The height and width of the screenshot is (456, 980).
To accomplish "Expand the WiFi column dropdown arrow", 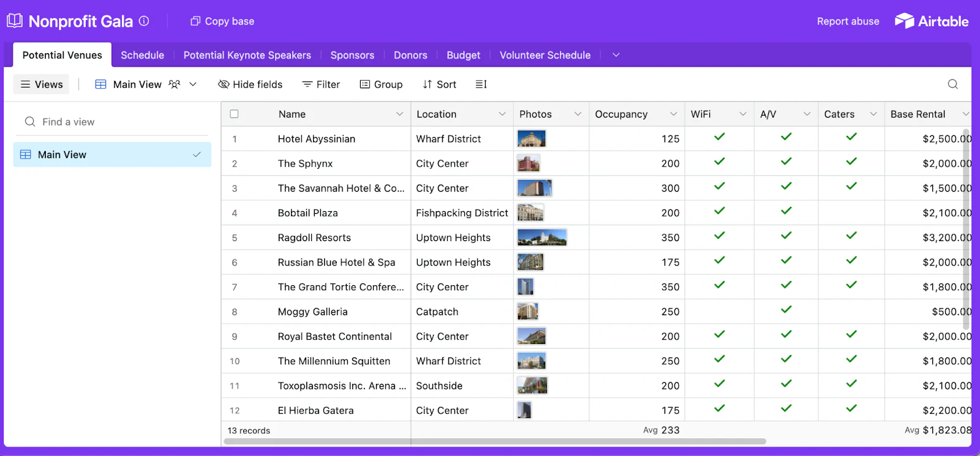I will [743, 114].
